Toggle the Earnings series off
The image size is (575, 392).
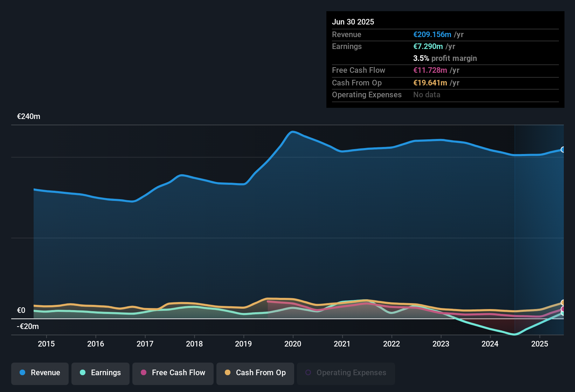click(x=100, y=373)
